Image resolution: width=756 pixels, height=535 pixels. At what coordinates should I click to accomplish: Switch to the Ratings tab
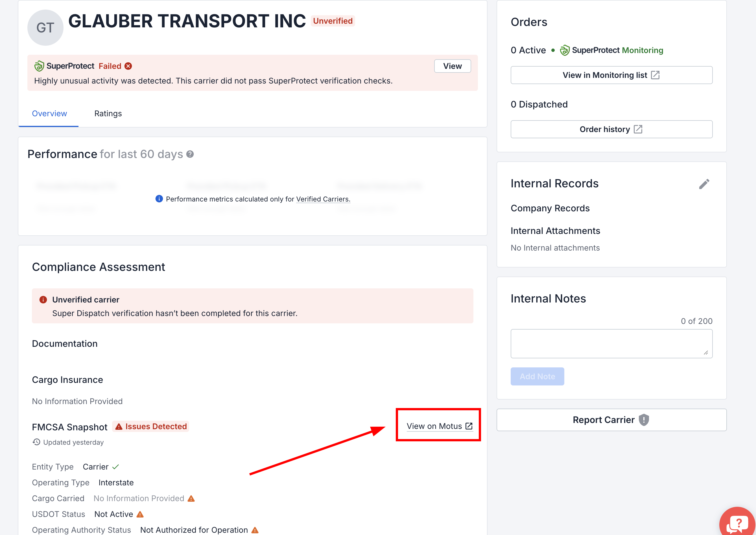[108, 113]
